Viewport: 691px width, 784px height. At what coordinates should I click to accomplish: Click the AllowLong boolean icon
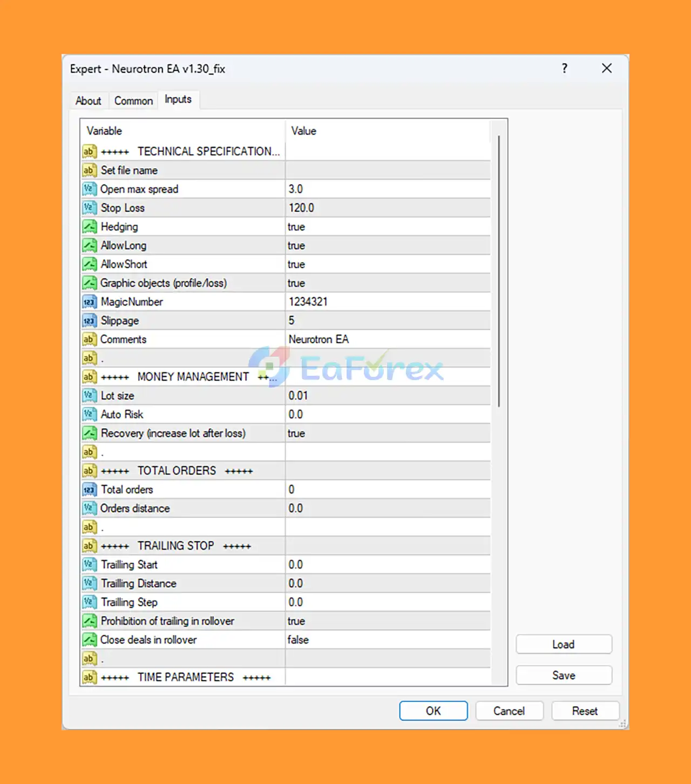pyautogui.click(x=89, y=245)
